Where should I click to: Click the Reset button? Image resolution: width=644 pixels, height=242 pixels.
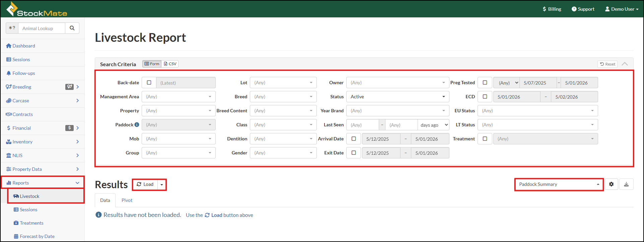(607, 64)
